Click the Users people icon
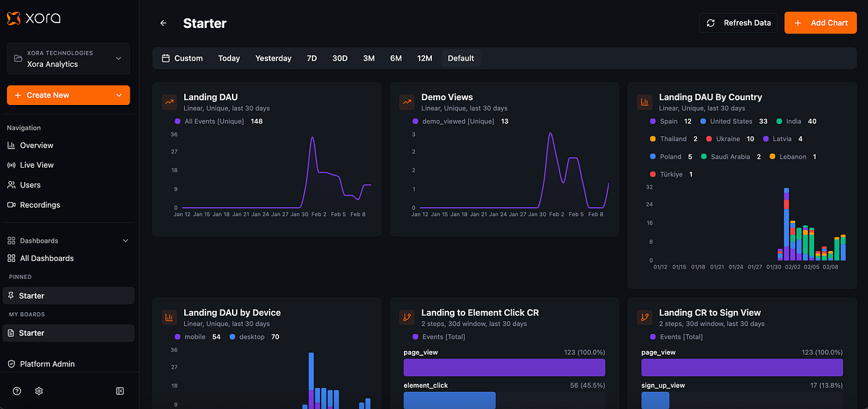 [11, 185]
